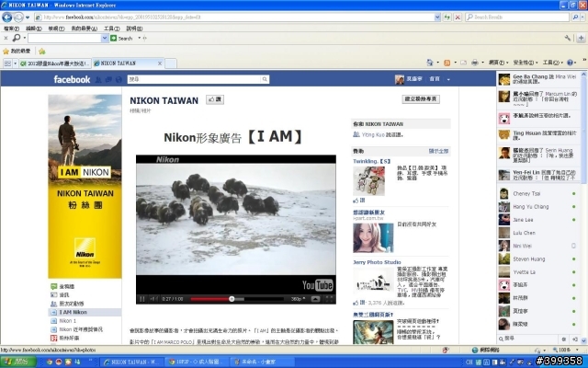Click the plus button on the search toolbar
This screenshot has width=588, height=368.
coord(581,38)
